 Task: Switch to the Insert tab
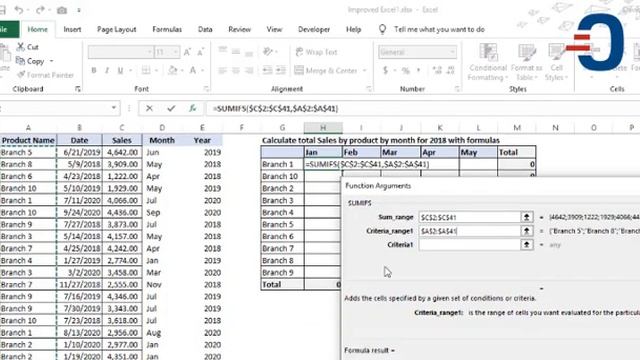click(72, 29)
